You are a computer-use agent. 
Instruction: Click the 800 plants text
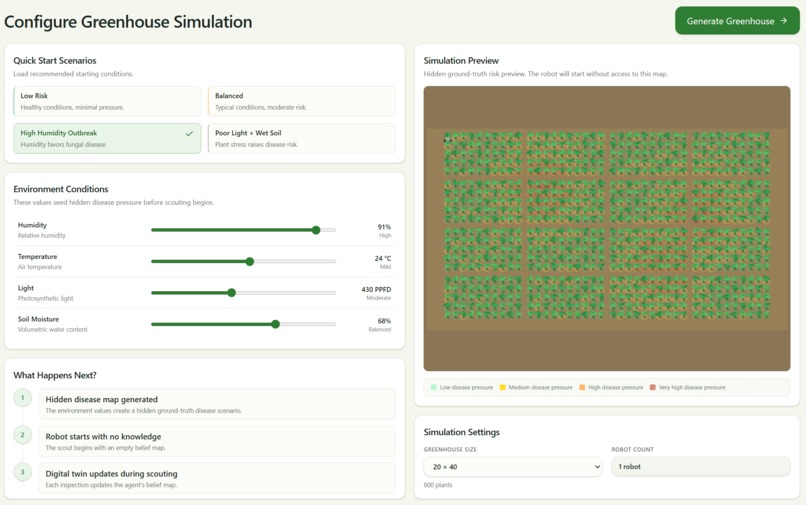[x=438, y=485]
